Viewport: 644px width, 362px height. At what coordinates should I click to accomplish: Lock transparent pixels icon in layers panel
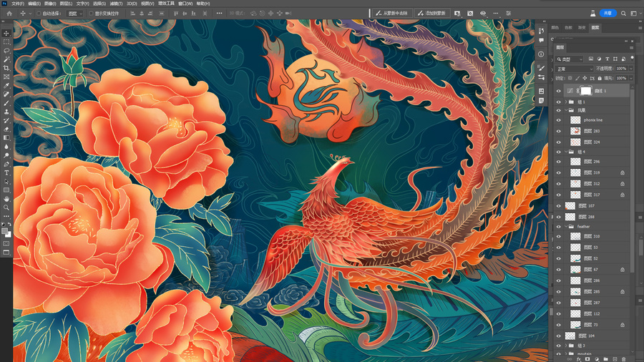(570, 78)
